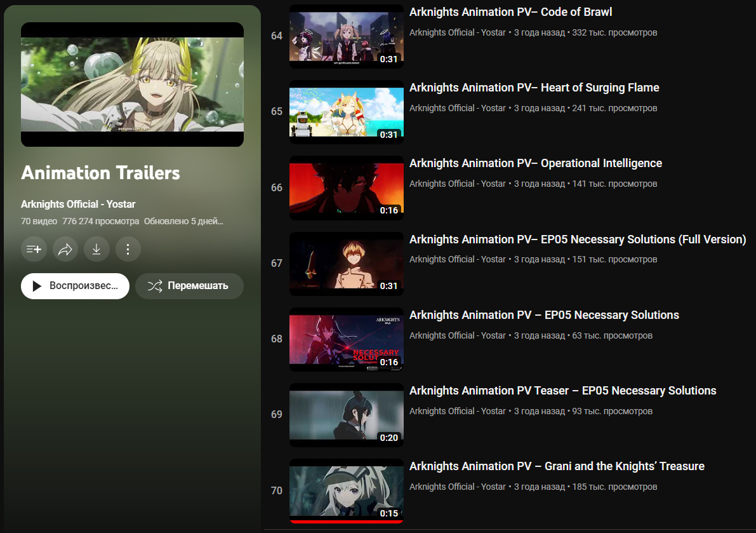
Task: Open Heart of Surging Flame video title
Action: pyautogui.click(x=534, y=88)
